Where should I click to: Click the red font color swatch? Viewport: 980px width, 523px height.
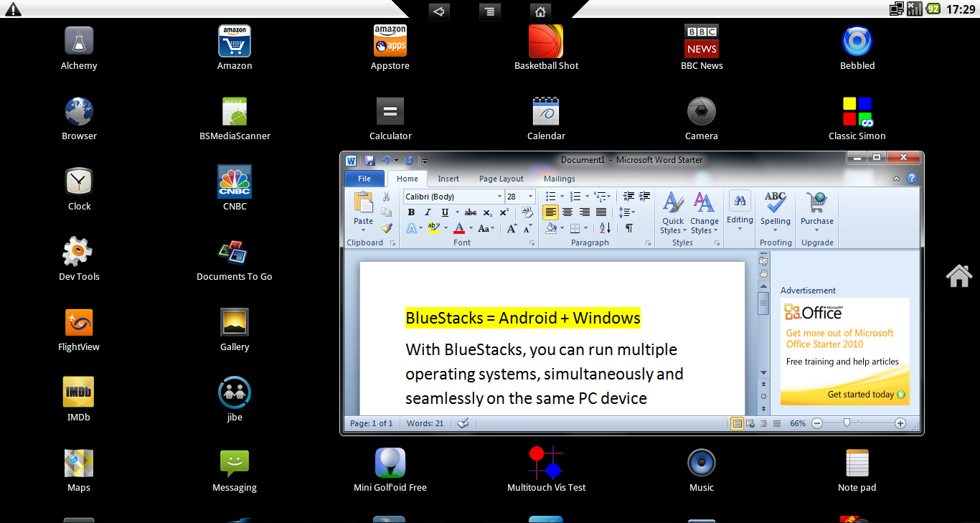[x=460, y=229]
